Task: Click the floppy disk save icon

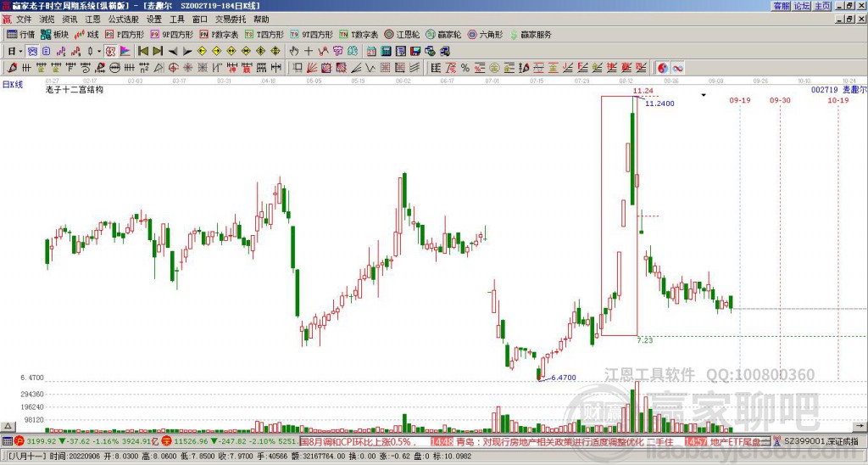Action: tap(415, 51)
